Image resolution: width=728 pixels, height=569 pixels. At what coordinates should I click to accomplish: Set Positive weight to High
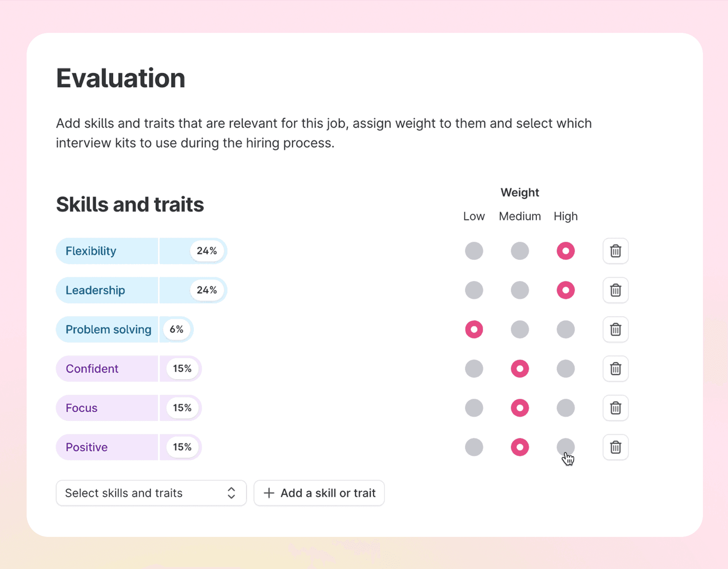[565, 447]
